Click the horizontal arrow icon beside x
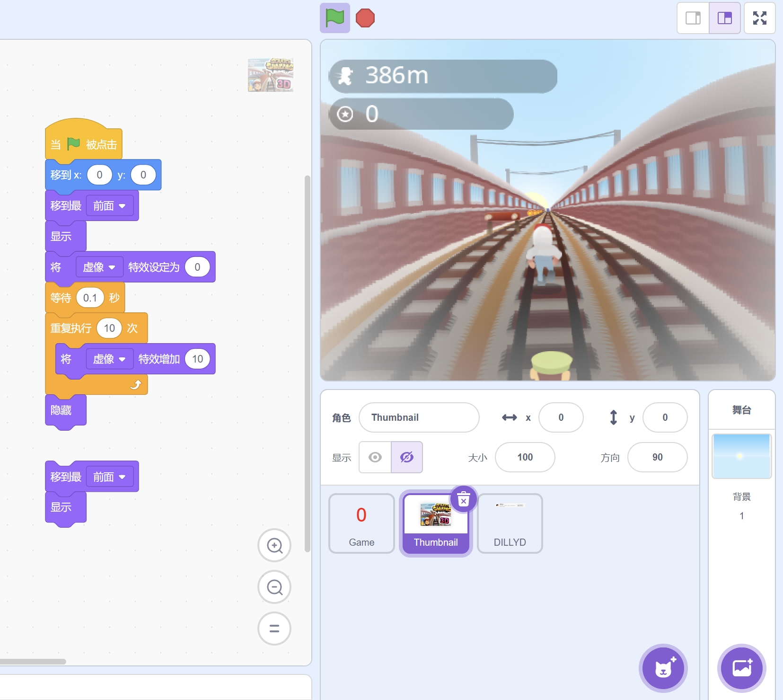The height and width of the screenshot is (700, 783). click(x=509, y=417)
